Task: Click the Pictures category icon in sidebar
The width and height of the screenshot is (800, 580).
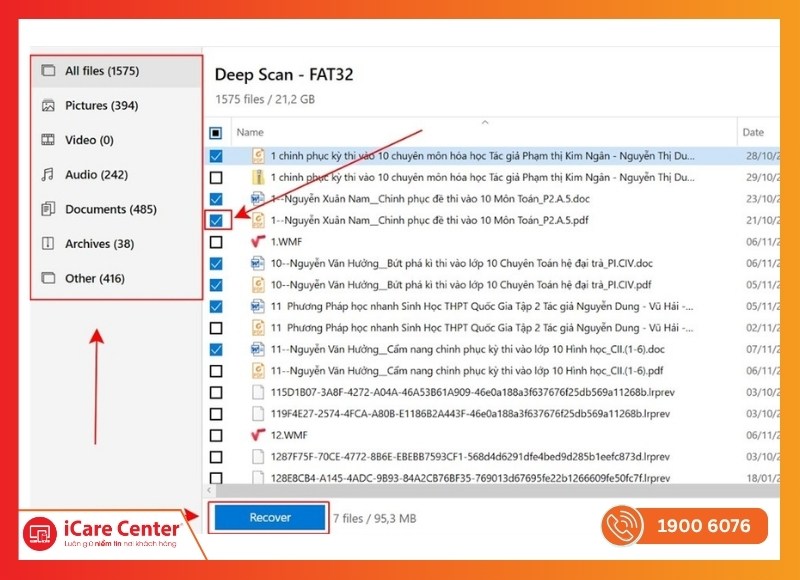Action: 47,106
